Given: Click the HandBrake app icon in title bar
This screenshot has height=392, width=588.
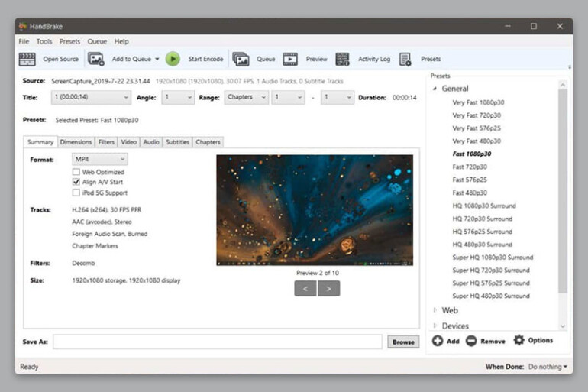Looking at the screenshot, I should [23, 26].
